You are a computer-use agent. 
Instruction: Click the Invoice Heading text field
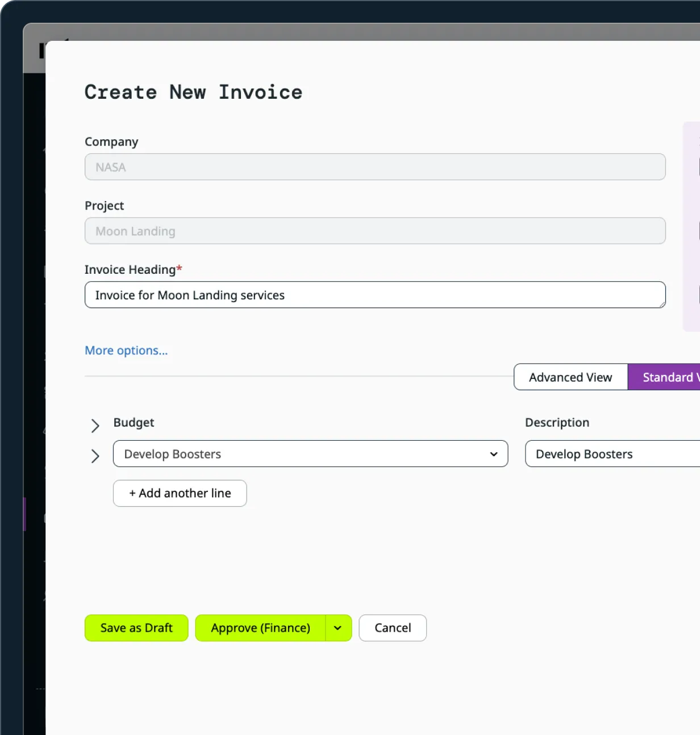tap(375, 295)
